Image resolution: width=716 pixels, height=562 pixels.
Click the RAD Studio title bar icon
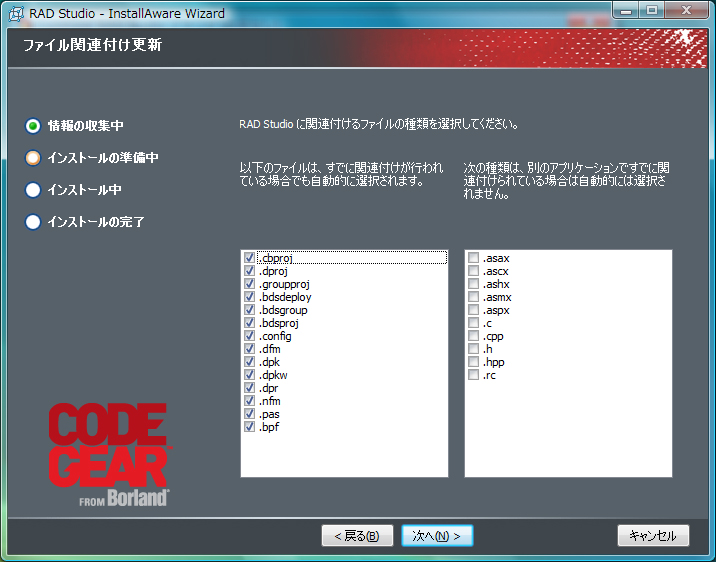click(16, 14)
